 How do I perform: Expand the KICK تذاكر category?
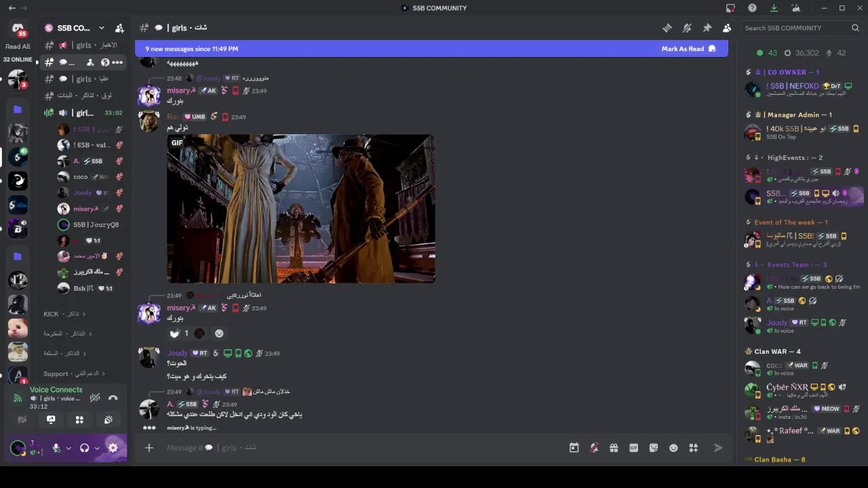(x=65, y=314)
